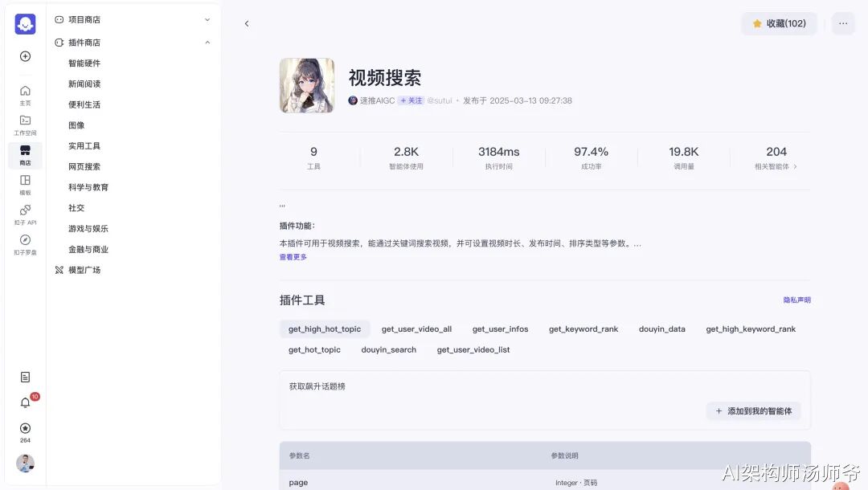This screenshot has width=868, height=490.
Task: Select 新闻阅读 category
Action: [84, 84]
